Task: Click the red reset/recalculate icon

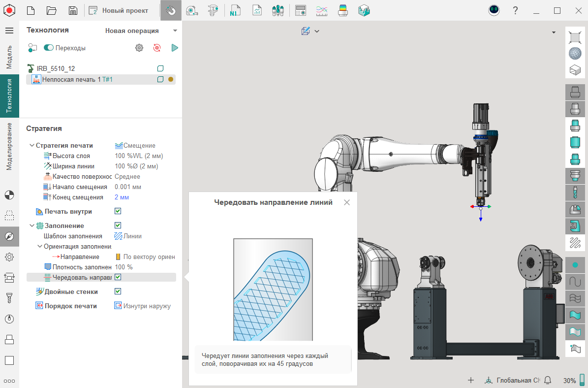Action: (x=157, y=48)
